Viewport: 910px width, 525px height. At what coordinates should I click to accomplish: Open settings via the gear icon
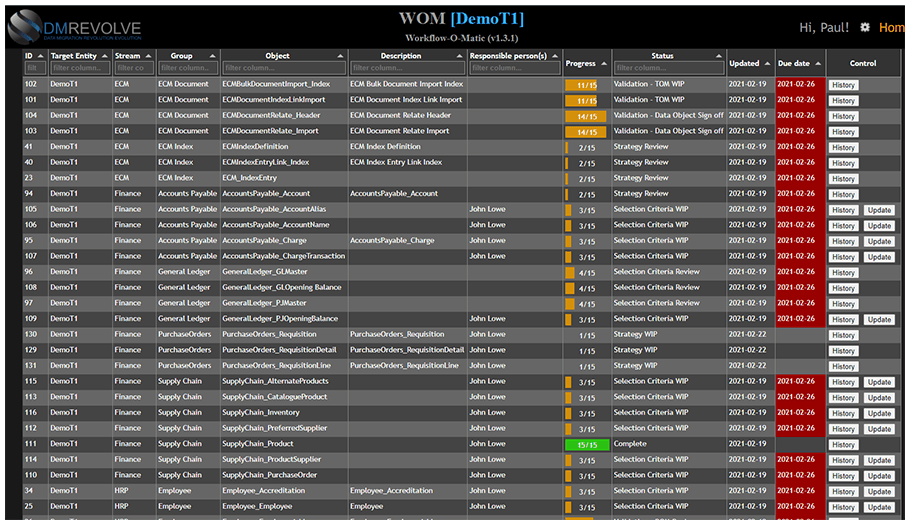point(865,28)
